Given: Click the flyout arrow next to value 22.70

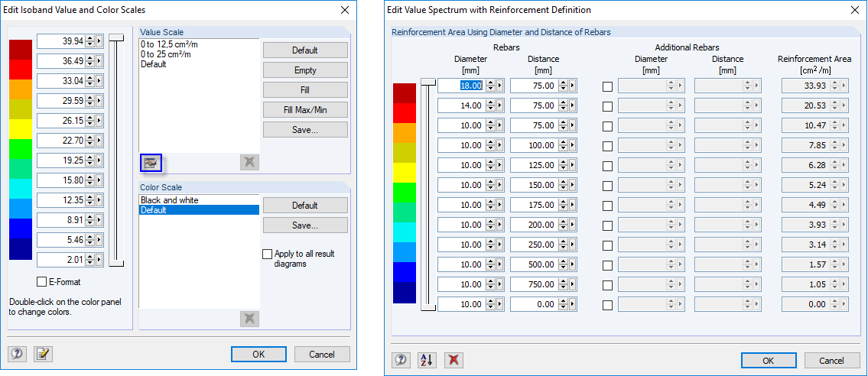Looking at the screenshot, I should coord(99,141).
